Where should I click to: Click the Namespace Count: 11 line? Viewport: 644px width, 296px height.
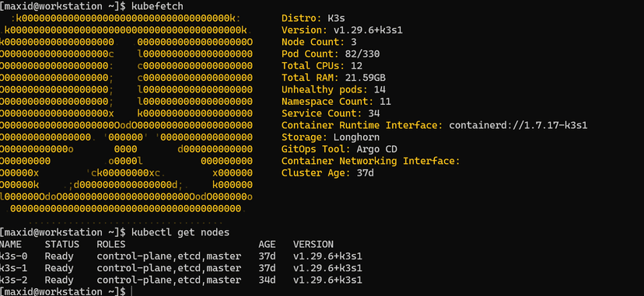coord(336,101)
